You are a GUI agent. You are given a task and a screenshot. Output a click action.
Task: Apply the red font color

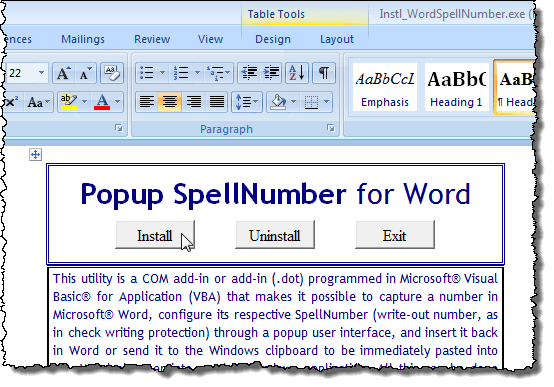pyautogui.click(x=102, y=102)
